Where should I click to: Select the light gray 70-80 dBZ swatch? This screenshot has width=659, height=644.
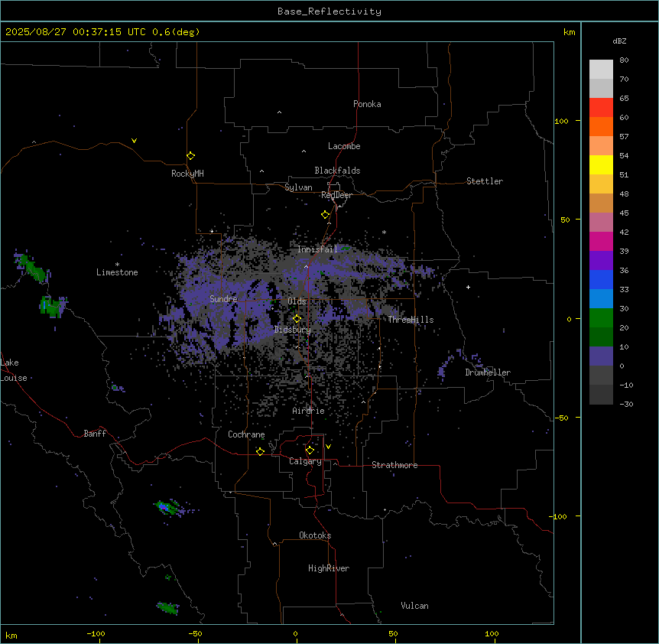601,70
